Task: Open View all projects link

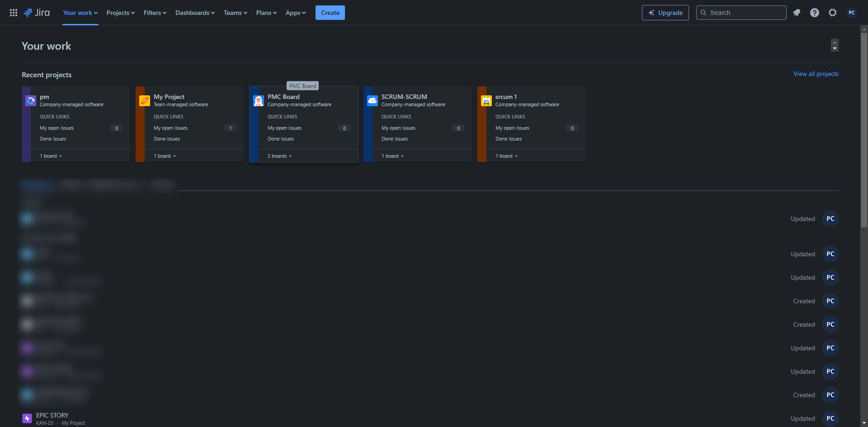Action: tap(816, 74)
